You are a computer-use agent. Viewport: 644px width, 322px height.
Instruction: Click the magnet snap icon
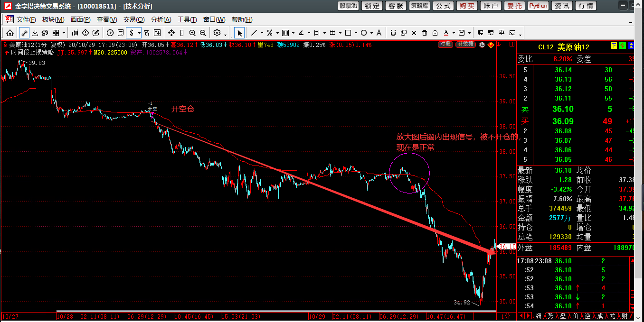[x=393, y=33]
